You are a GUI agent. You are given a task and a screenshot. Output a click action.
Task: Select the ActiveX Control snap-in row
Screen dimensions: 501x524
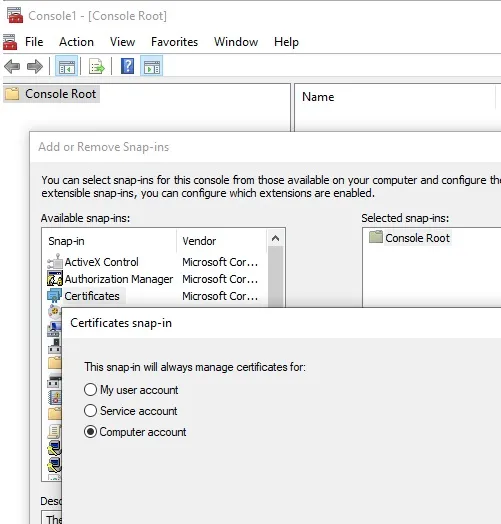point(154,262)
